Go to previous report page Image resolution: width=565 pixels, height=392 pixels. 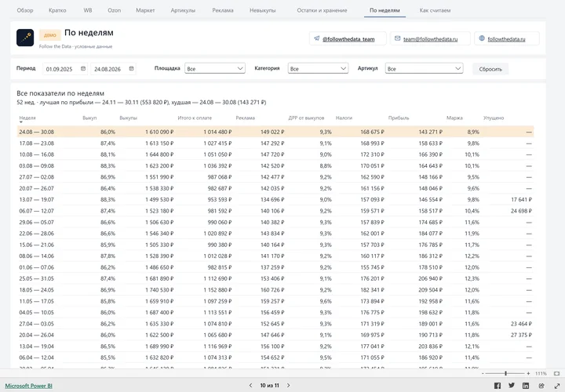coord(251,386)
